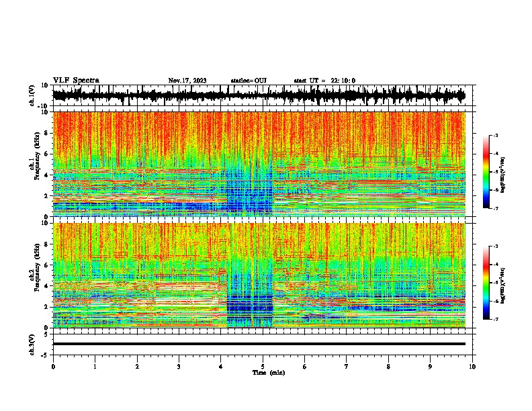Select the "start UT = 22:10:0" text
This screenshot has height=411, width=532.
[324, 81]
